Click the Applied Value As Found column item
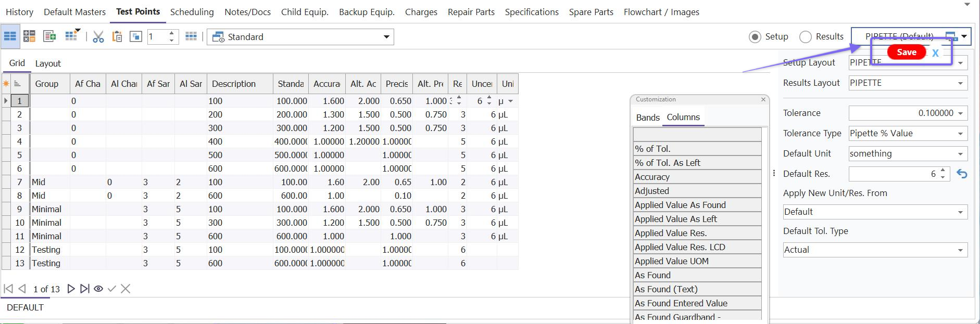 [x=680, y=205]
